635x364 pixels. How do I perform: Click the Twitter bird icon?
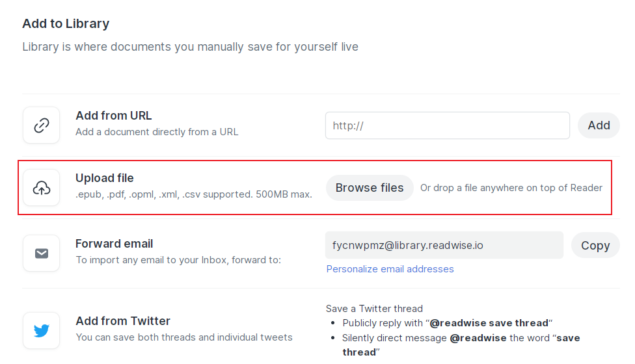coord(41,330)
